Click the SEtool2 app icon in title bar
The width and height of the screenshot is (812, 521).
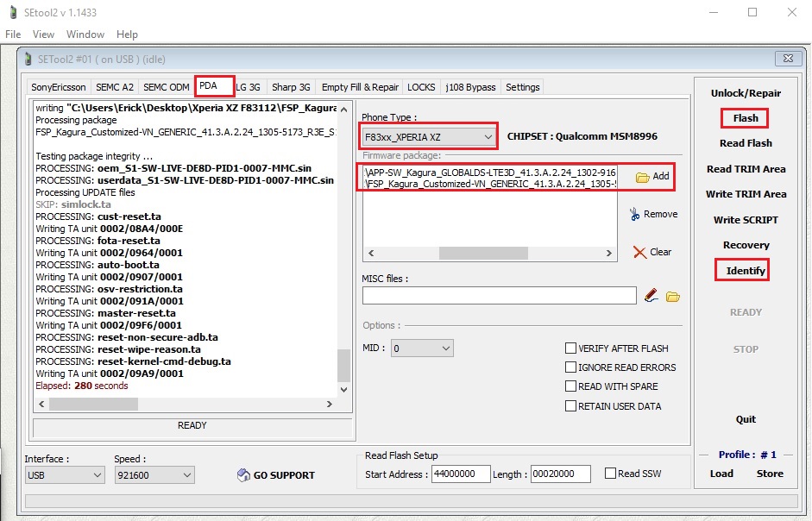click(x=14, y=12)
